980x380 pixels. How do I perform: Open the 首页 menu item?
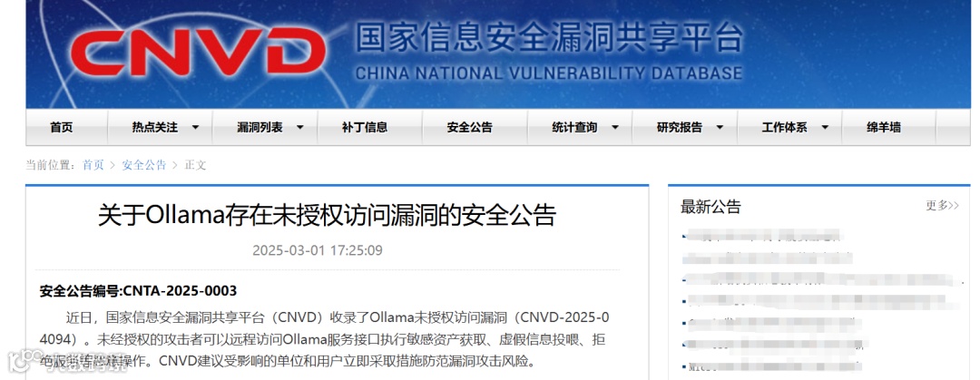click(62, 128)
